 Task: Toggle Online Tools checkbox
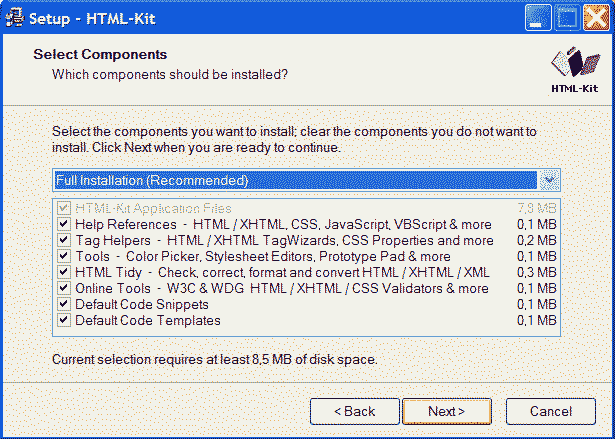pos(64,288)
